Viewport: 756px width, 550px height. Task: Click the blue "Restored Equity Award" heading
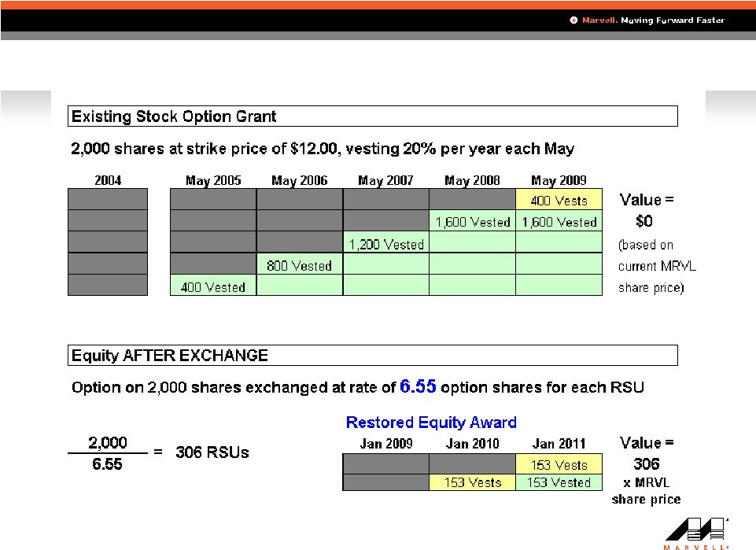(431, 423)
